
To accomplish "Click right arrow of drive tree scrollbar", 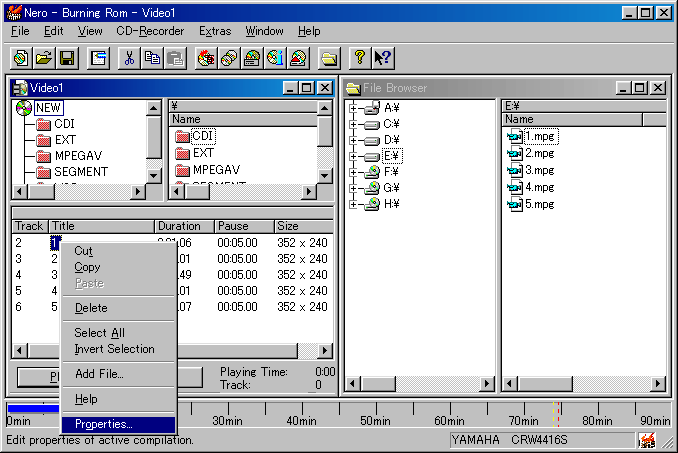I will (x=487, y=383).
